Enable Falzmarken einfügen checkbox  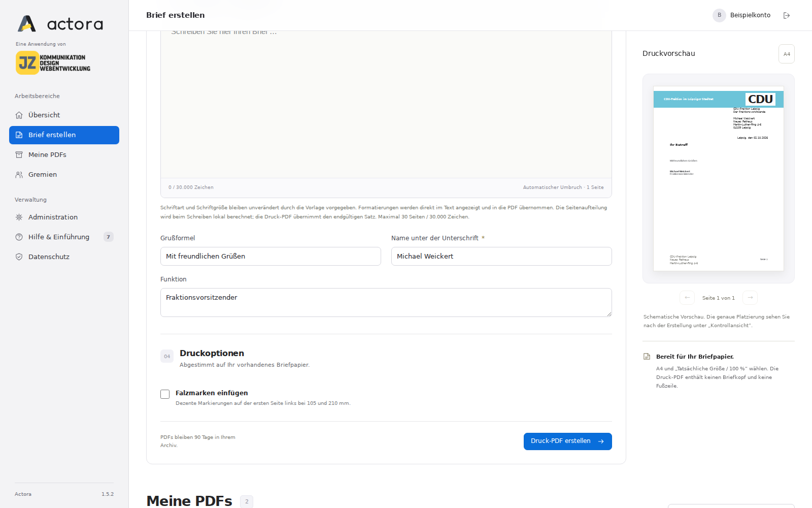(x=165, y=394)
